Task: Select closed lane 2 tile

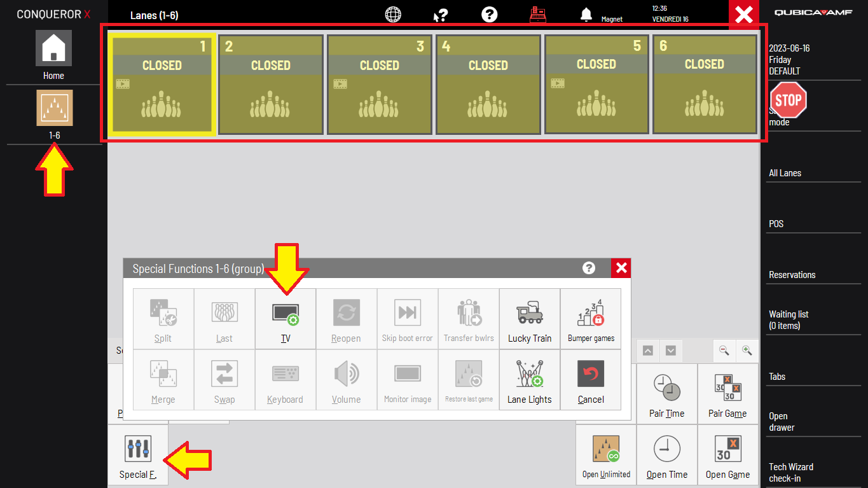Action: coord(271,85)
